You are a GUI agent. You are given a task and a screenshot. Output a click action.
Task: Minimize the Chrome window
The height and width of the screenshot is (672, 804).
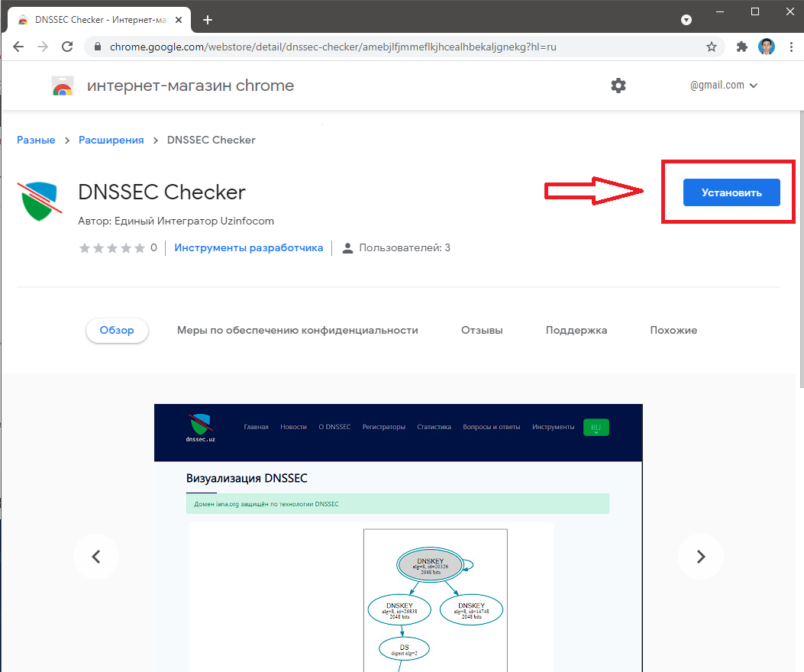point(720,11)
